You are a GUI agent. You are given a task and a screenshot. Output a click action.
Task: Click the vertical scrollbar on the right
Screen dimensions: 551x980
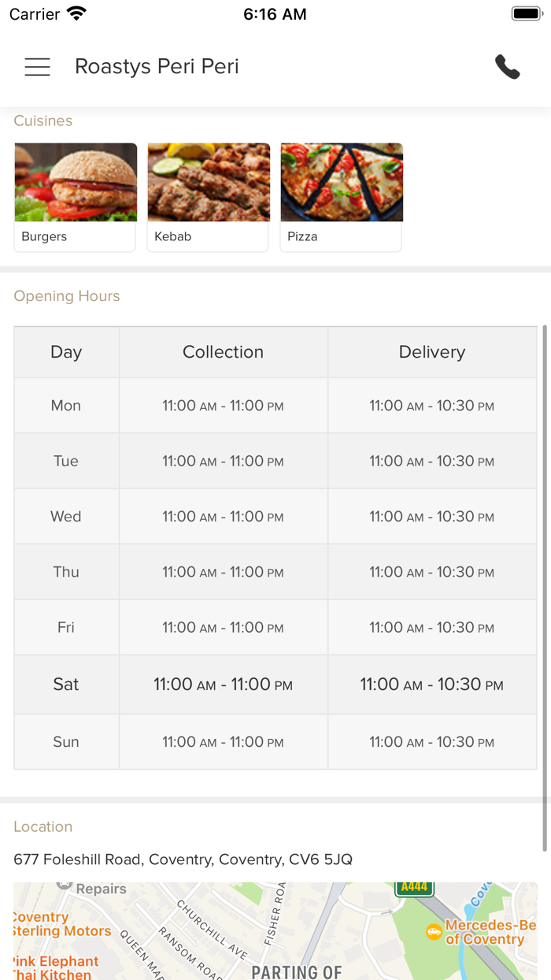coord(545,587)
